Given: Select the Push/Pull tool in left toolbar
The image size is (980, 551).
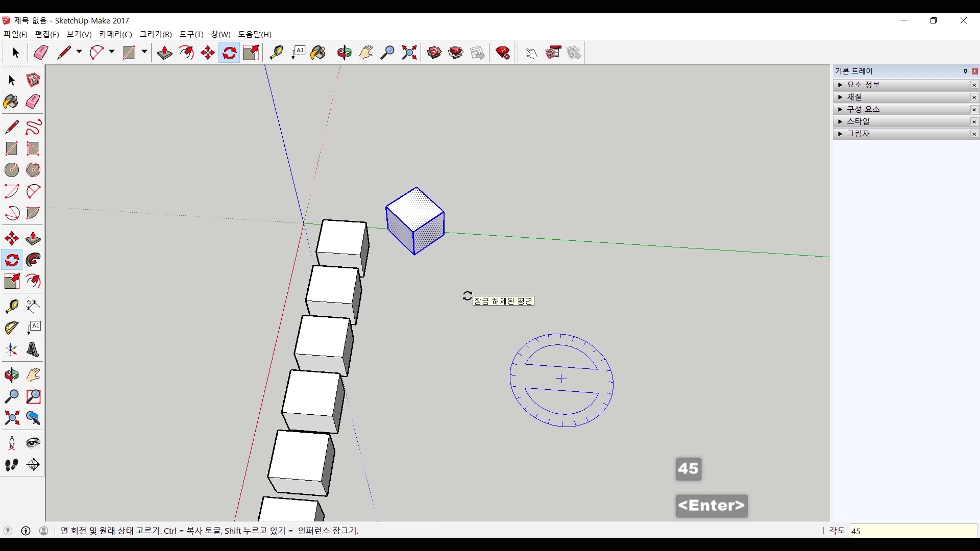Looking at the screenshot, I should 33,239.
